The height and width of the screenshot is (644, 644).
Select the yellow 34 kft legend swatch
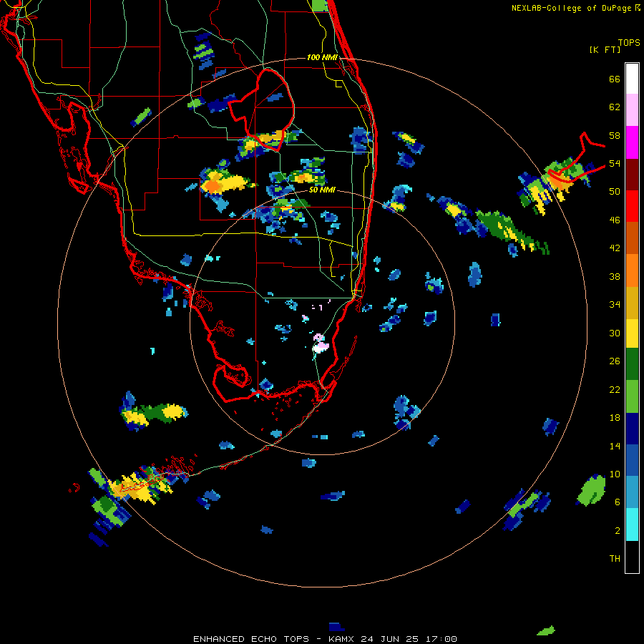[x=632, y=333]
